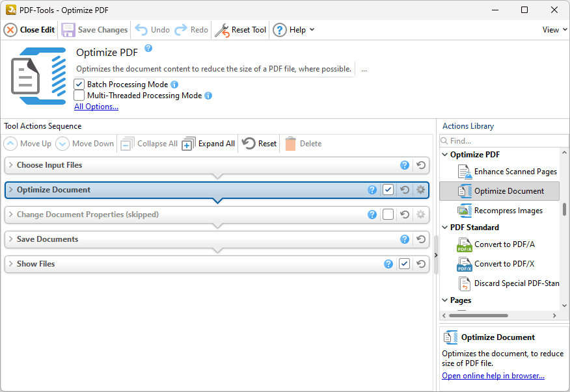Collapse the Actions Library panel with splitter arrow
The image size is (570, 392).
click(436, 255)
